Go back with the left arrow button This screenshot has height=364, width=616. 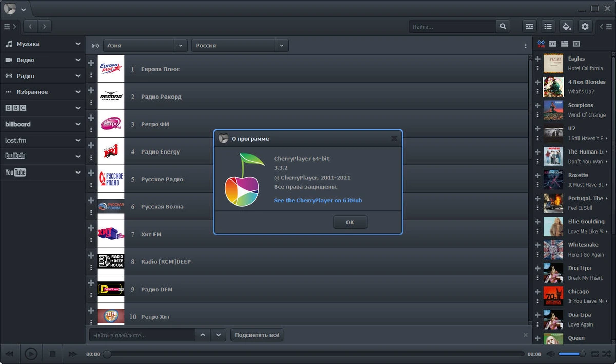pos(31,26)
